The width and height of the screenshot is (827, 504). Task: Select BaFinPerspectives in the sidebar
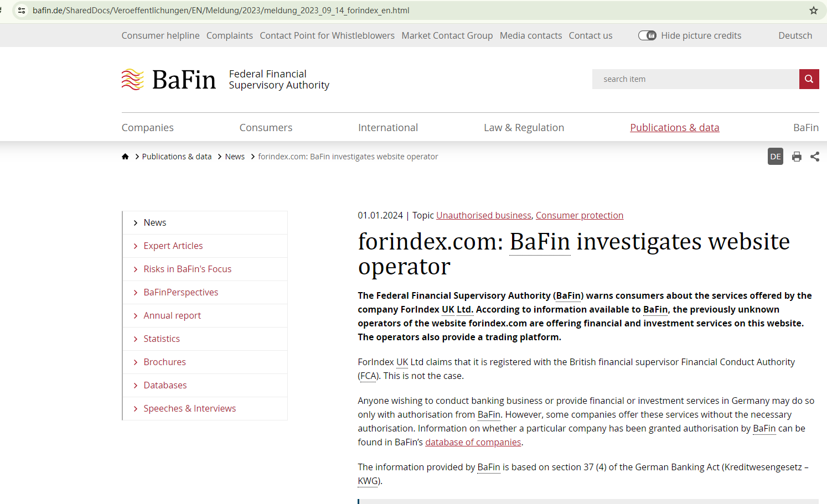[181, 292]
